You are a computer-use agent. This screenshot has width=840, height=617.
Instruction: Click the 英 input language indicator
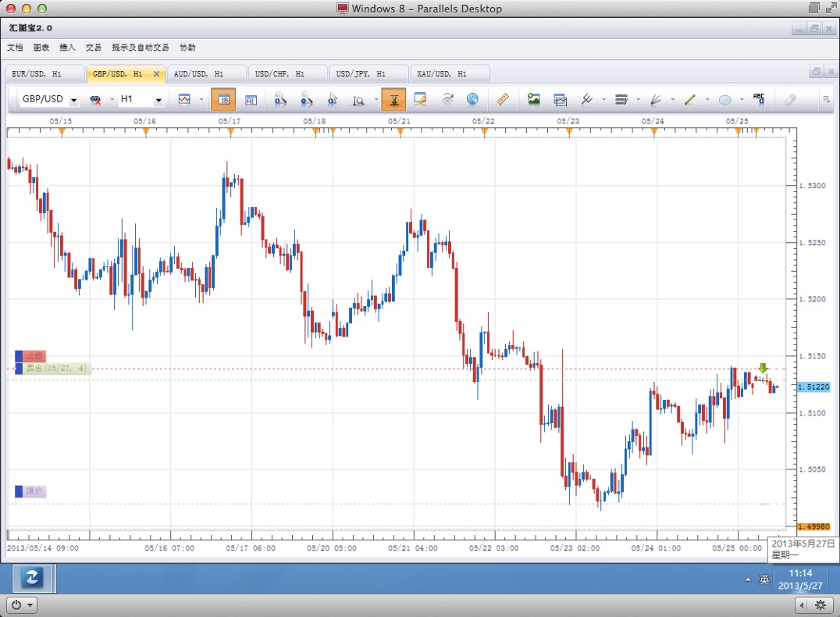click(764, 580)
